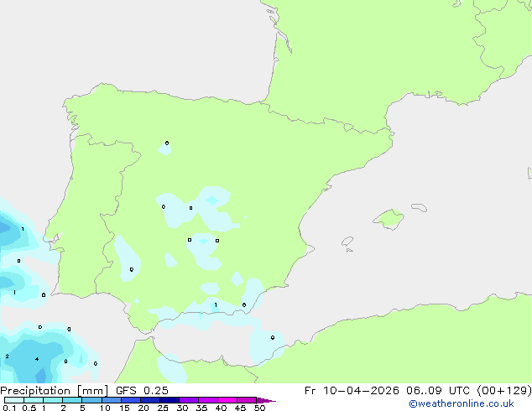Click the 40 to 45 mm legend swatch
Screen dimensions: 532x411
(227, 400)
